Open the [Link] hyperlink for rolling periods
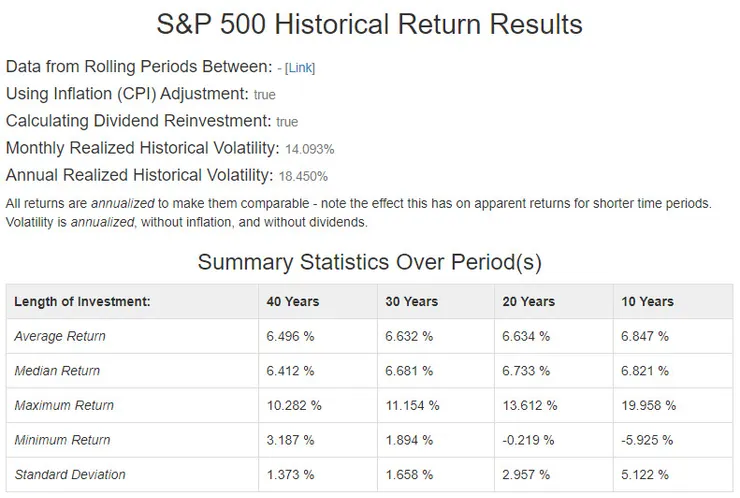The height and width of the screenshot is (498, 740). [x=300, y=68]
